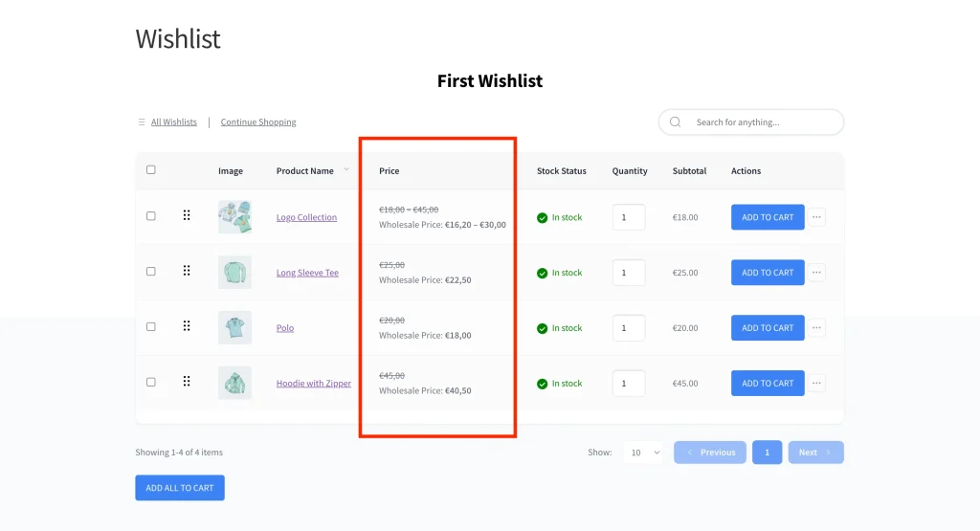Click the In stock checkmark icon for Hoodie with Zipper
This screenshot has height=531, width=980.
pos(542,384)
